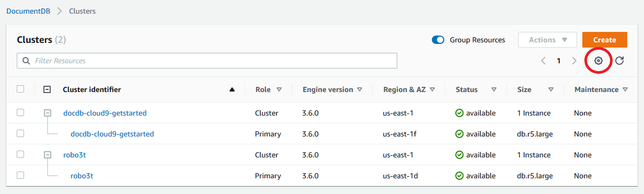Click Primary role in robo3t instance row
Image resolution: width=644 pixels, height=194 pixels.
[268, 176]
